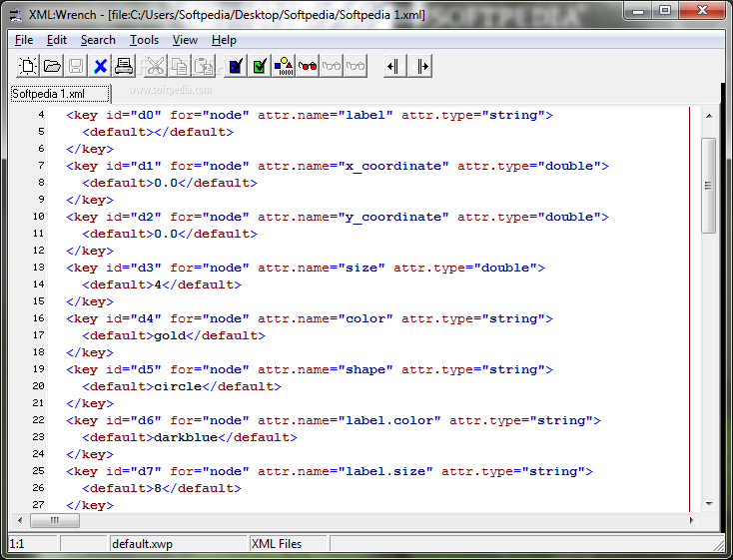Click the closing key tag on line 6
Viewport: 733px width, 560px height.
[x=90, y=149]
